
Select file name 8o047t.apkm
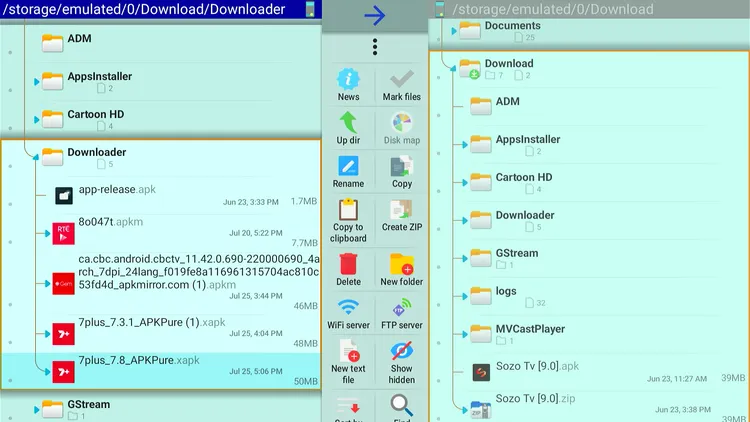(x=110, y=222)
